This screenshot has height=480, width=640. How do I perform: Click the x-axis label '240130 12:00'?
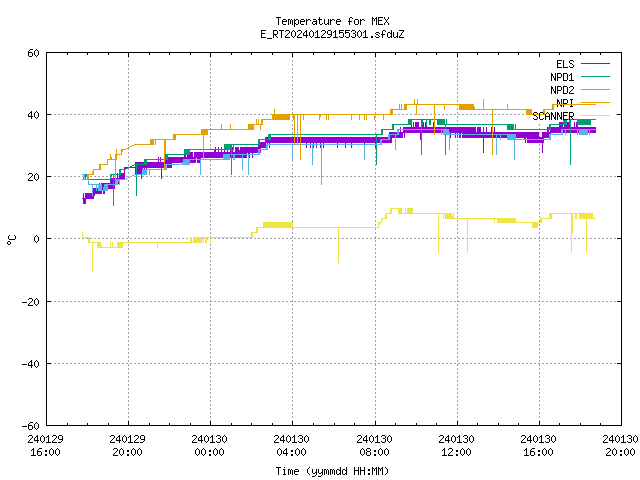click(x=456, y=446)
